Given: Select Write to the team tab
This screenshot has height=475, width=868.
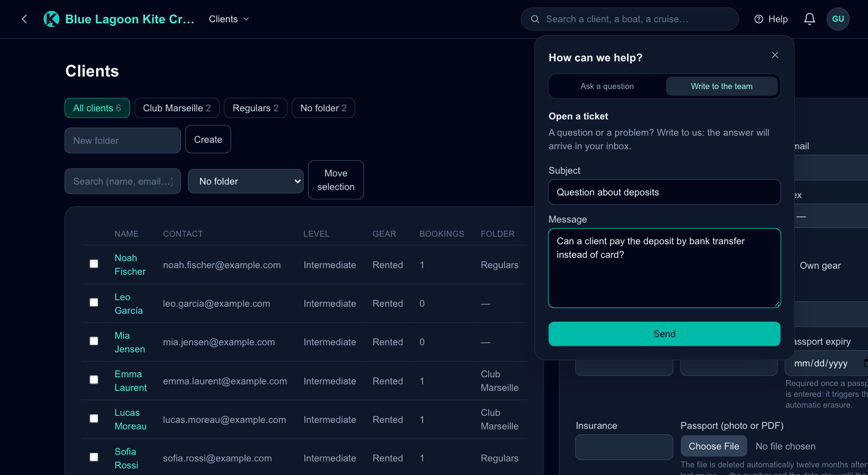Looking at the screenshot, I should coord(722,86).
